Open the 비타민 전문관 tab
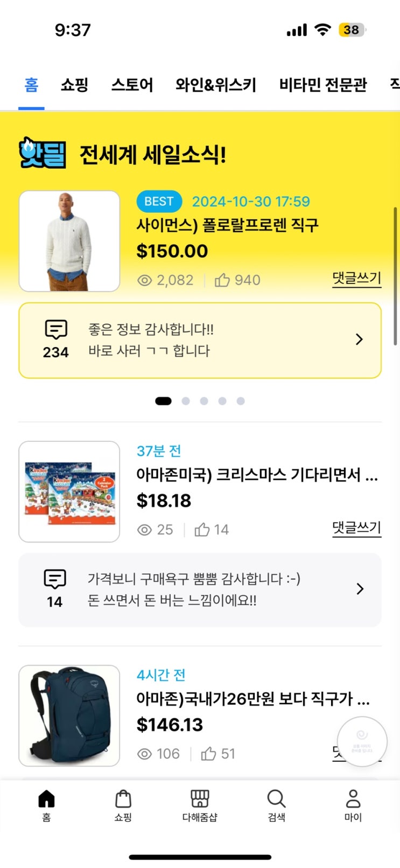Viewport: 400px width, 868px height. pyautogui.click(x=323, y=85)
